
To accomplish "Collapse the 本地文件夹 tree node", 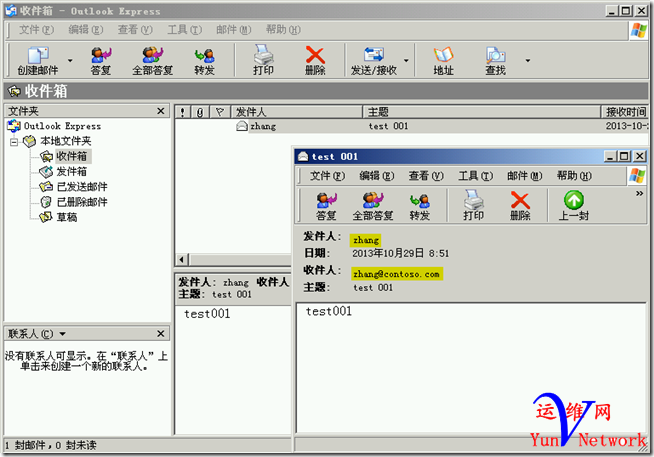I will [x=14, y=142].
